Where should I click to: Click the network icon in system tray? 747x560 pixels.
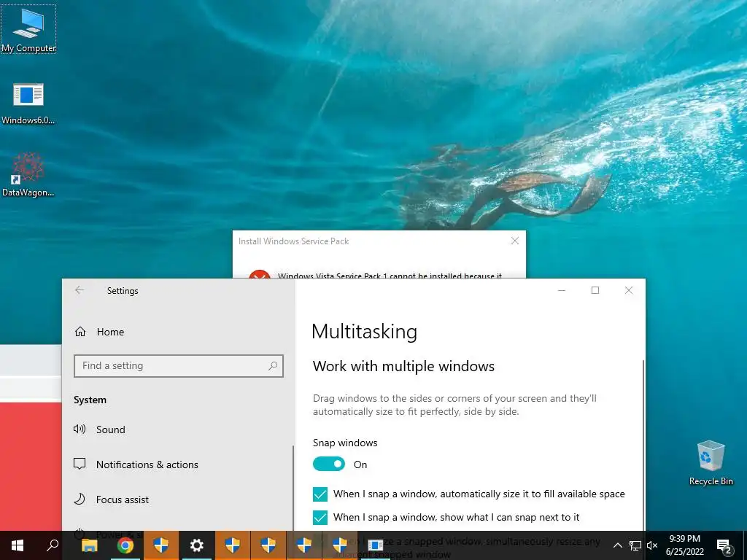point(635,545)
